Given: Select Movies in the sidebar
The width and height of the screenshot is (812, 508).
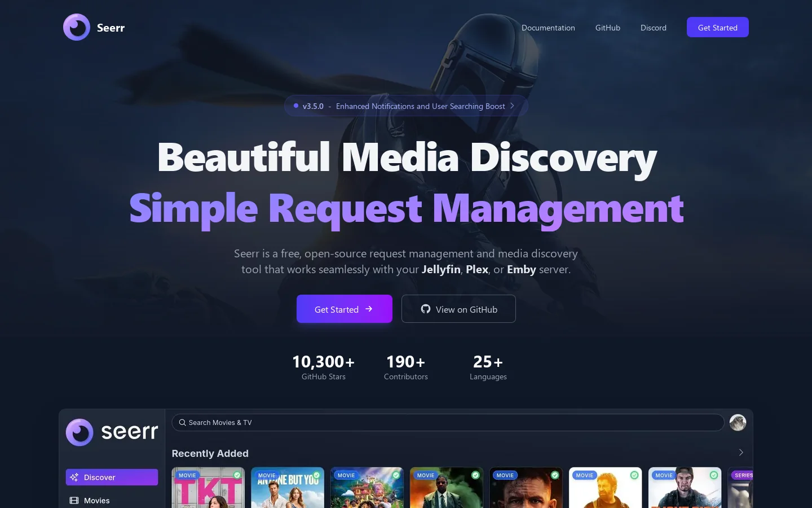Looking at the screenshot, I should pyautogui.click(x=112, y=500).
